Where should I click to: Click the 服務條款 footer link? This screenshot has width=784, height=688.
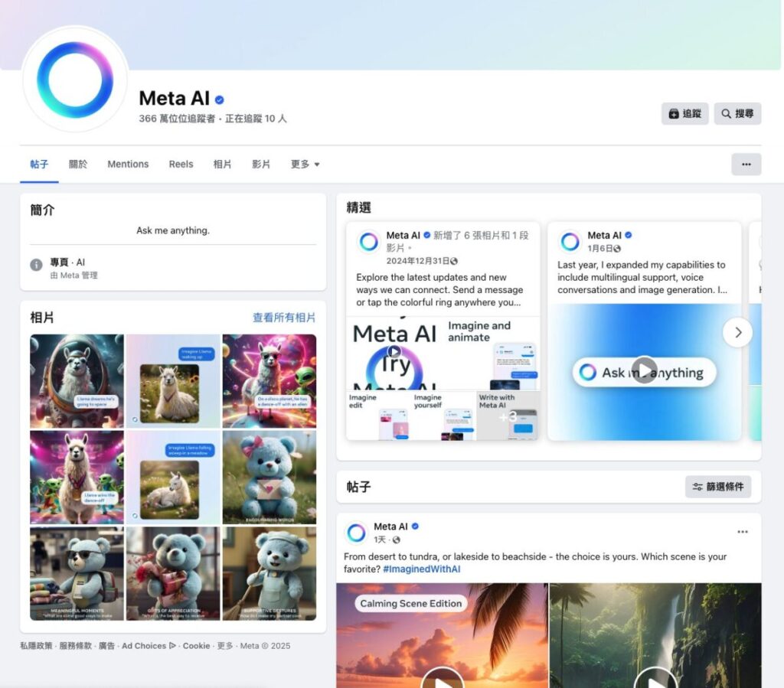pyautogui.click(x=76, y=646)
